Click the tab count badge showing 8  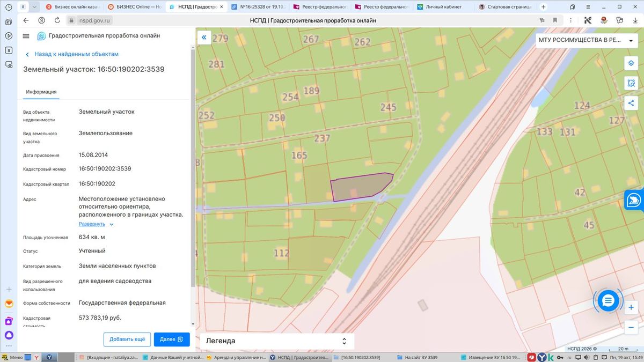coord(23,7)
